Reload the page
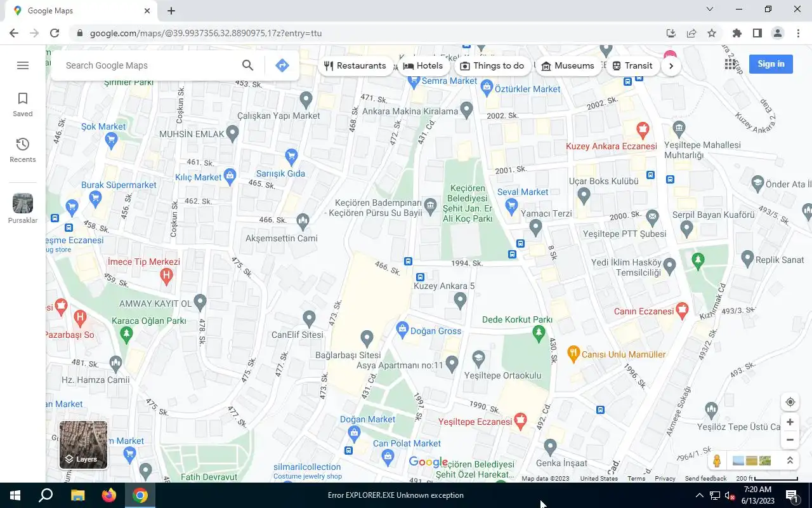This screenshot has width=812, height=508. [55, 33]
